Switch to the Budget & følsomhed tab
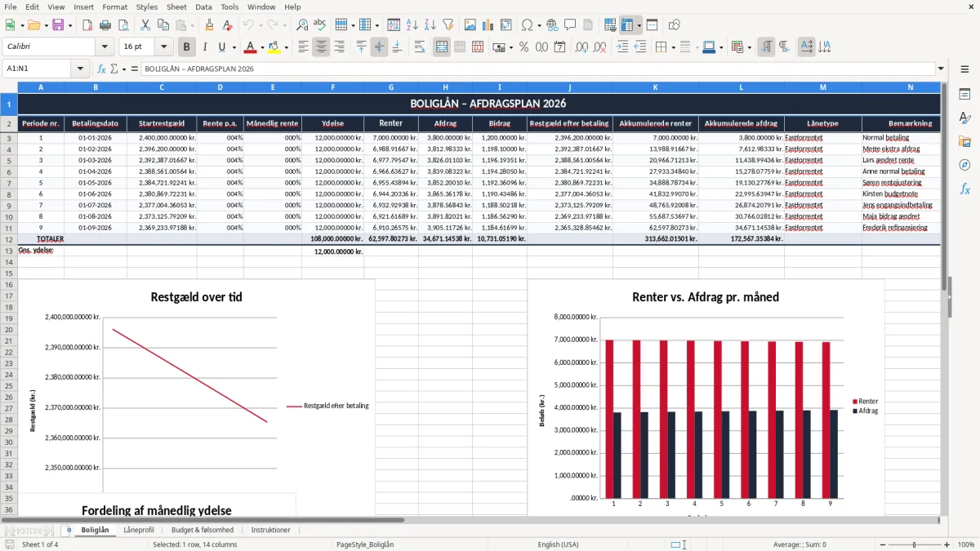 tap(203, 530)
